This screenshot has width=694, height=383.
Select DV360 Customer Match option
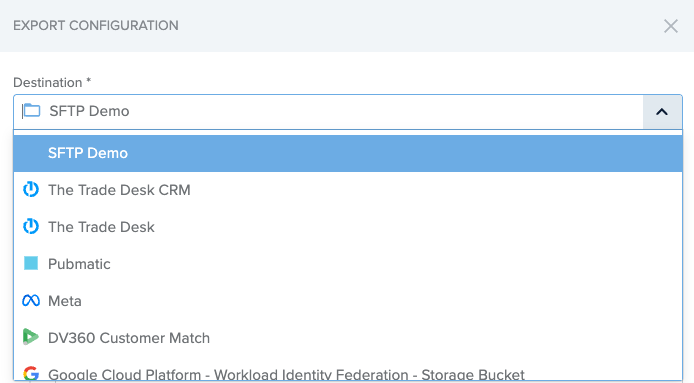(348, 338)
